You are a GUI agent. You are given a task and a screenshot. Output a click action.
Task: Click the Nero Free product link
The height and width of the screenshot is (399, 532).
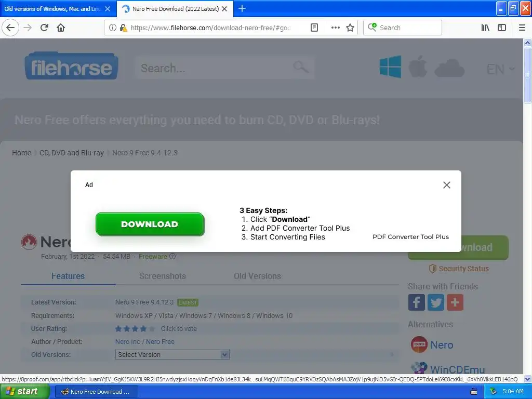click(x=160, y=342)
